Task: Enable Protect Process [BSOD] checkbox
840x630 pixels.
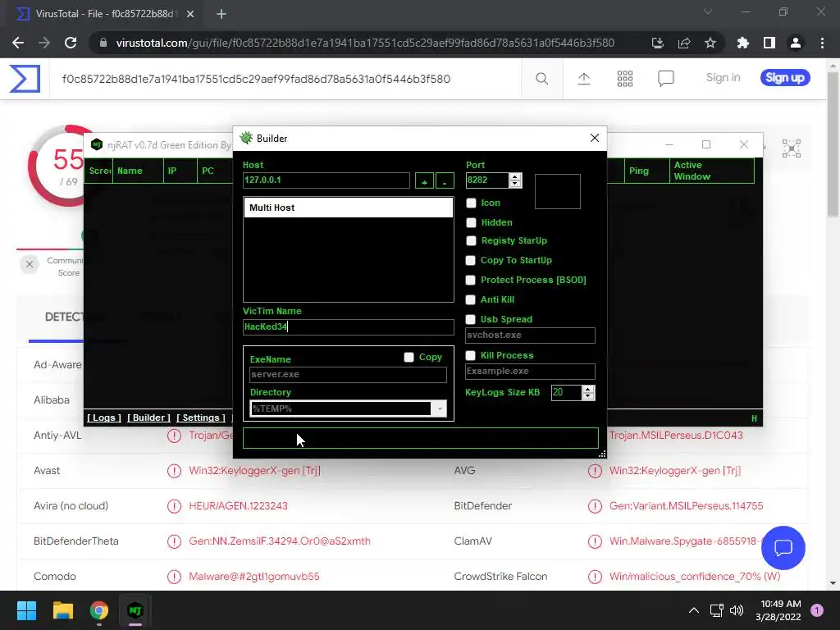Action: pos(470,280)
